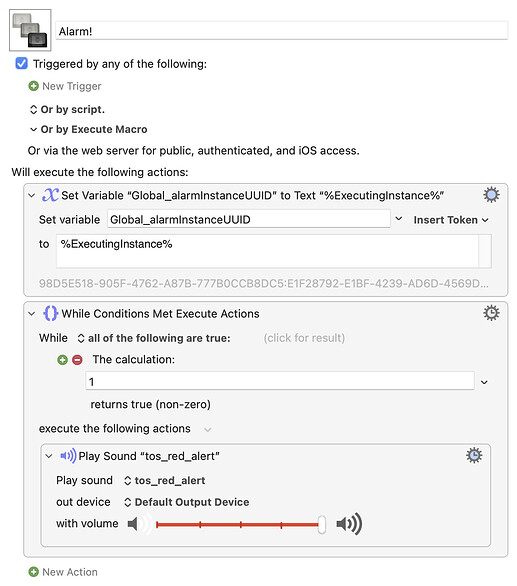
Task: Open gear menu of Set Variable action
Action: (491, 195)
